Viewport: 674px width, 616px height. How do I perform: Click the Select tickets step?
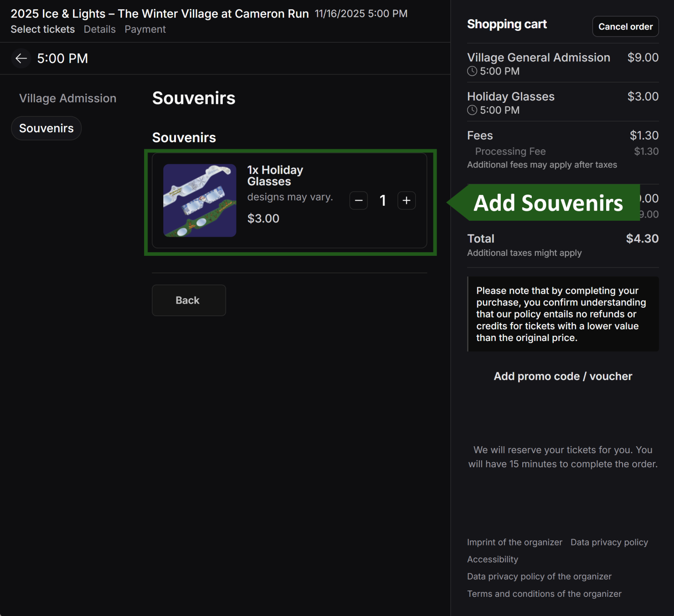(43, 29)
